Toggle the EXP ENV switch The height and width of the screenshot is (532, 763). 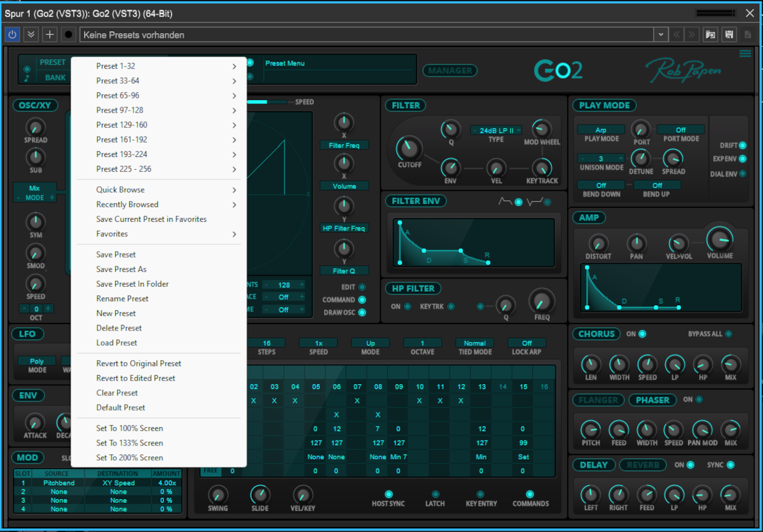(742, 159)
